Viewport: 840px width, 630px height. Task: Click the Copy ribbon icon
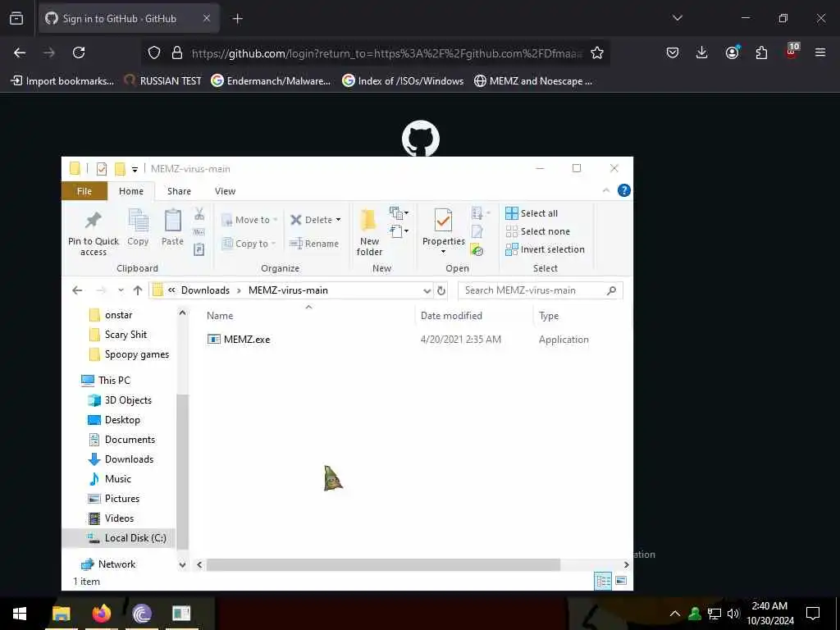(x=138, y=220)
